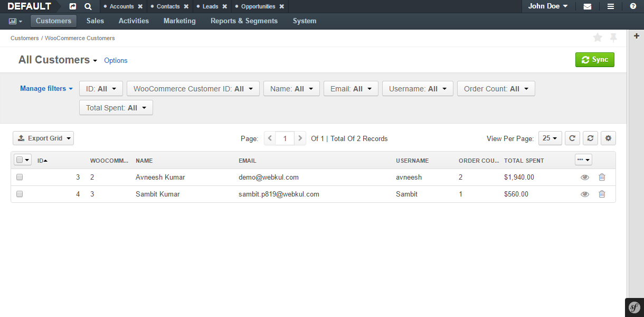Screen dimensions: 644x317
Task: Pin this page using the pushpin icon
Action: tap(613, 38)
